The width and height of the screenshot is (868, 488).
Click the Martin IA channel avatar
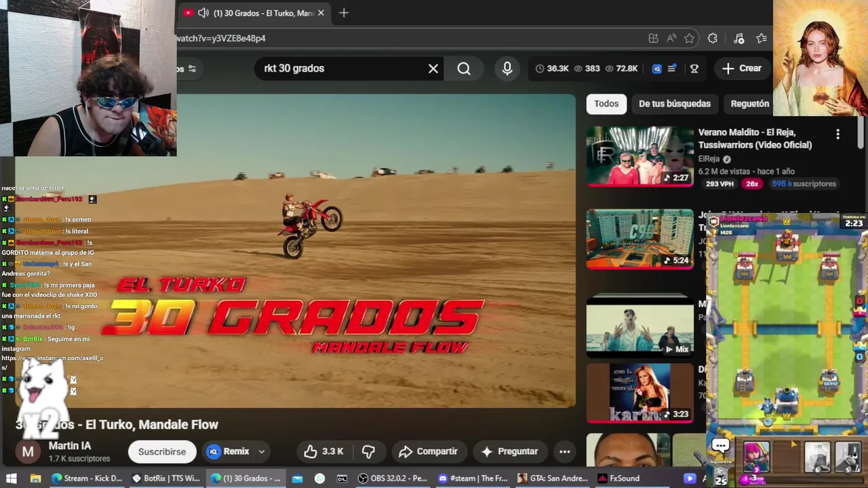click(x=28, y=451)
